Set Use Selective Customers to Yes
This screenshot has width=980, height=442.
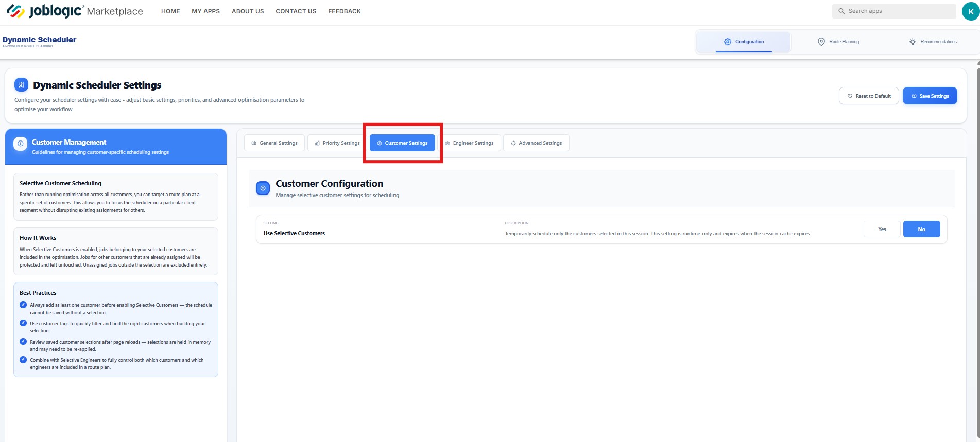(x=882, y=229)
